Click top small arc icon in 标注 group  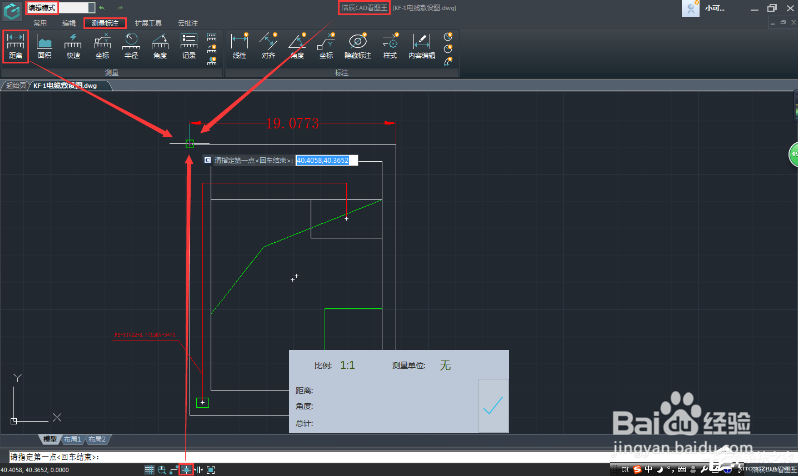coord(448,37)
